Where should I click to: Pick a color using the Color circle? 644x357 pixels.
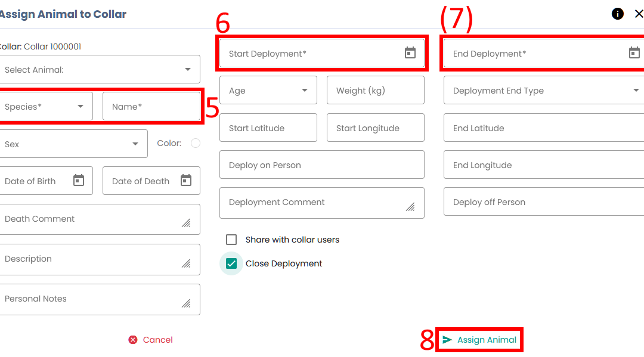(x=196, y=143)
